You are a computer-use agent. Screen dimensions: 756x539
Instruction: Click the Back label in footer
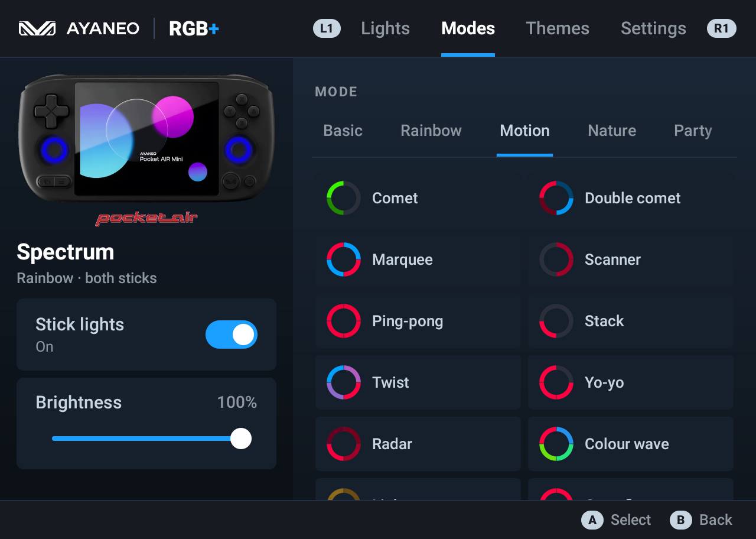point(716,520)
